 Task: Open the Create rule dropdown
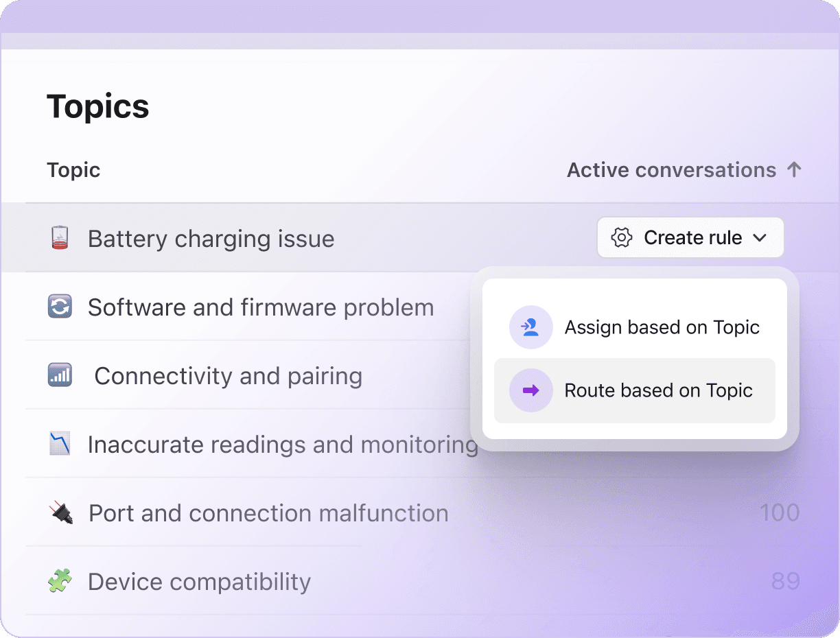[690, 238]
